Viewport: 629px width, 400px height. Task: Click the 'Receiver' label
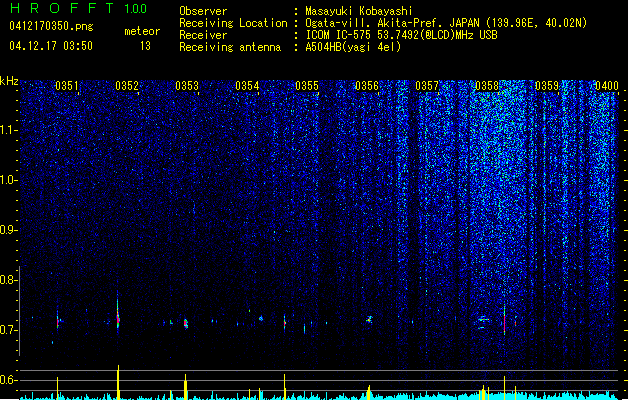(x=203, y=35)
